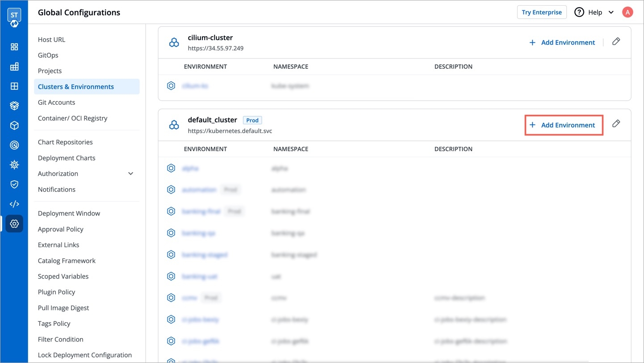The height and width of the screenshot is (363, 644).
Task: Click the circular target icon in sidebar
Action: pyautogui.click(x=14, y=145)
